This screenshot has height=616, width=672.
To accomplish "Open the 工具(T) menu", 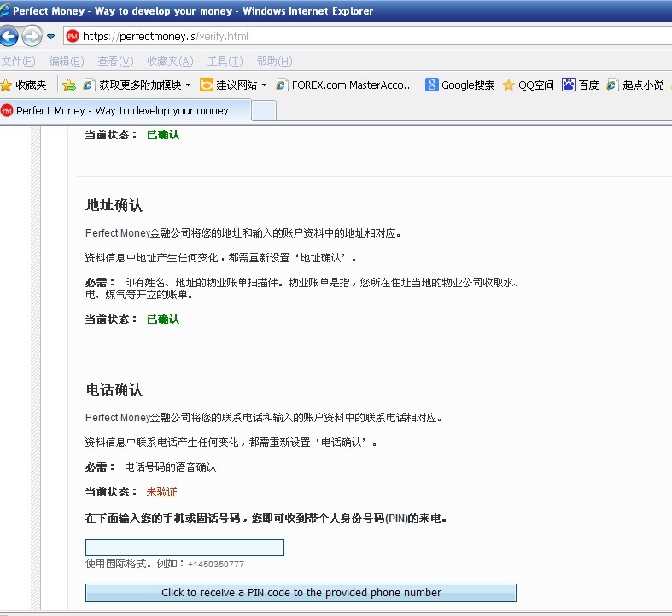I will point(225,62).
